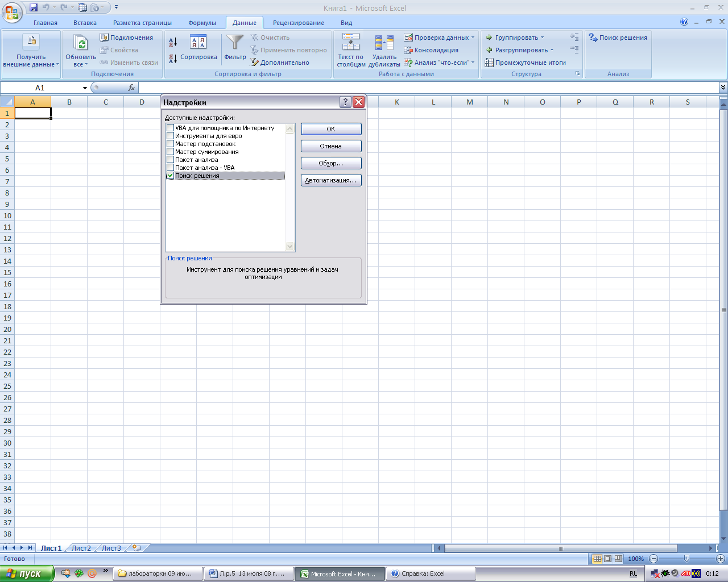Open the Главная ribbon tab
This screenshot has height=582, width=728.
(x=45, y=23)
